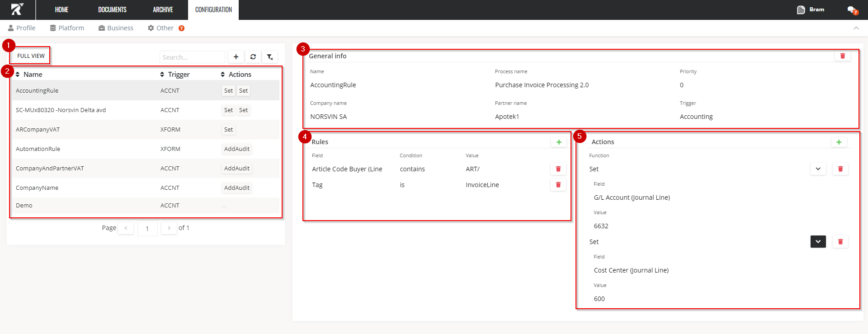This screenshot has width=868, height=334.
Task: Click the add new rule plus icon
Action: 236,57
